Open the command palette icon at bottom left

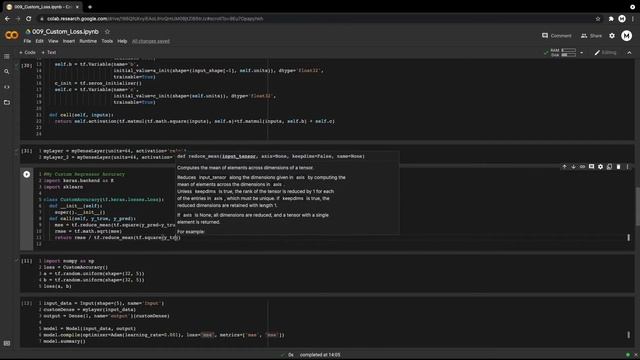point(7,343)
